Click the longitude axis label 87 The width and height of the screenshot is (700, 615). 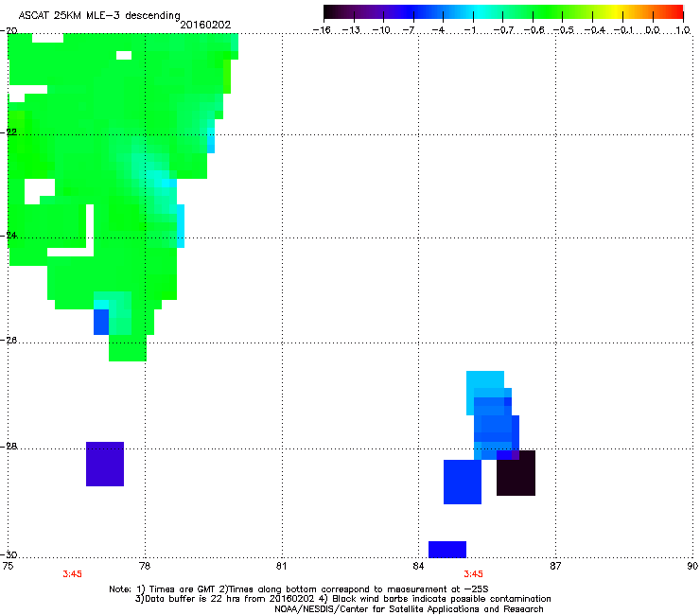[x=555, y=566]
